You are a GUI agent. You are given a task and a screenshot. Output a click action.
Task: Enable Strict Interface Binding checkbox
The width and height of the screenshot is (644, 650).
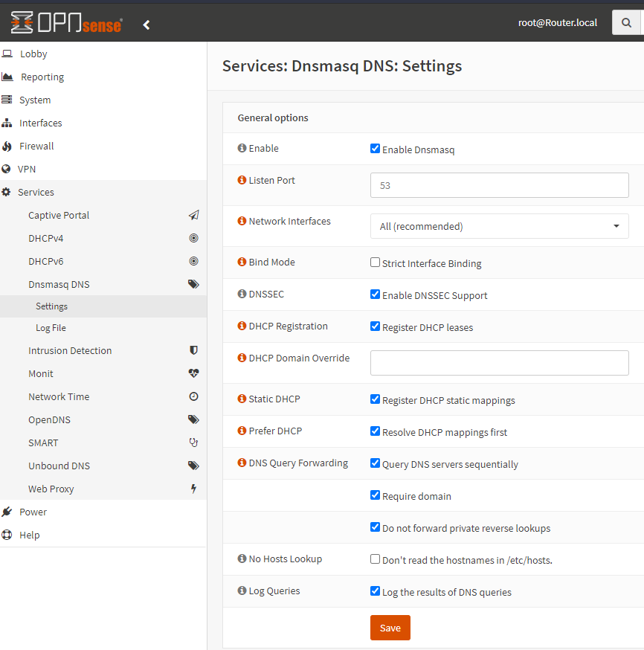[375, 263]
